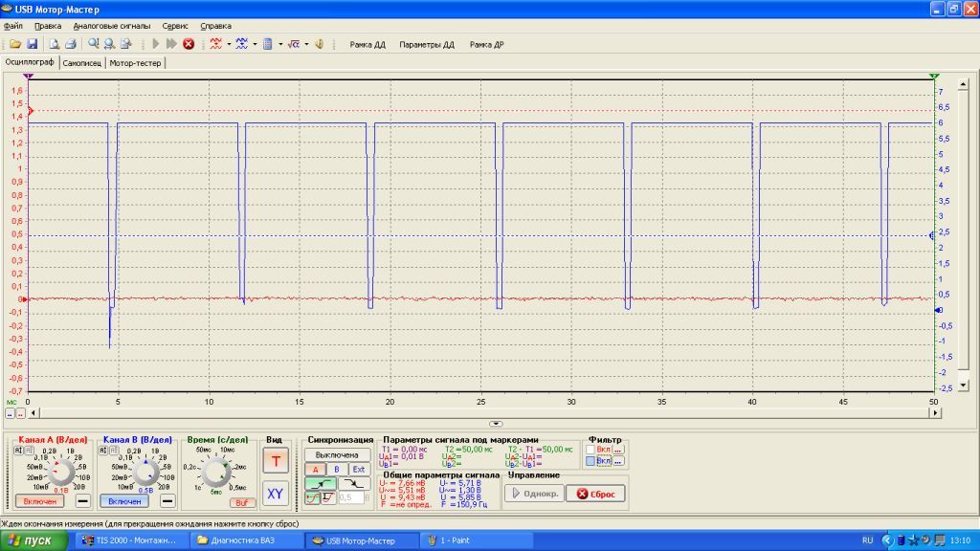Switch to the 'Мотор-тестер' tab
The width and height of the screenshot is (980, 551).
pyautogui.click(x=135, y=63)
